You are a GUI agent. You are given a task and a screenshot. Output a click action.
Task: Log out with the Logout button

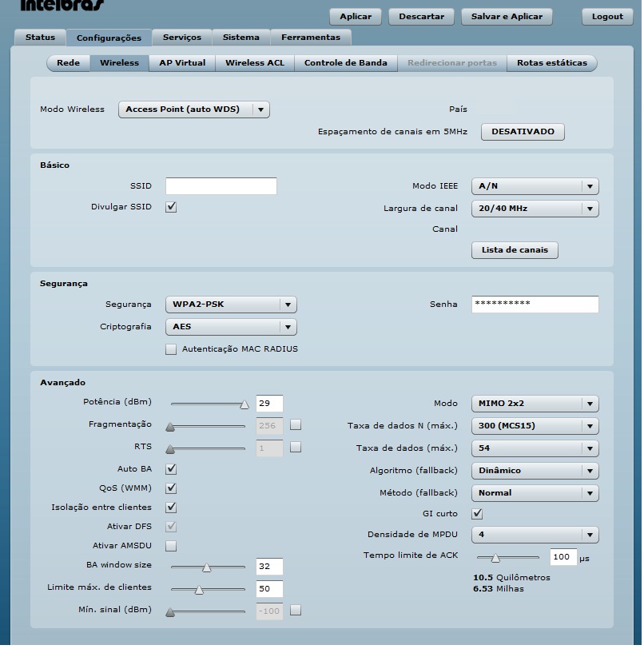point(607,17)
